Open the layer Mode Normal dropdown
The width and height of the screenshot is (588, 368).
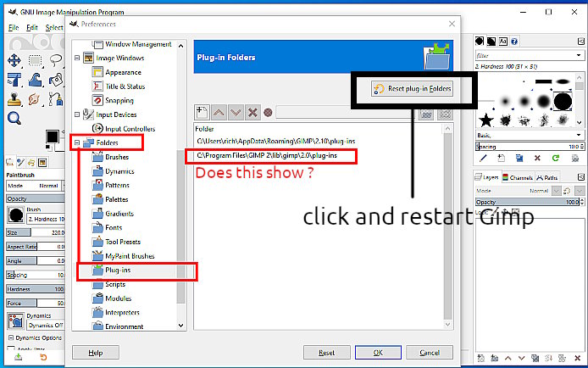pyautogui.click(x=556, y=191)
